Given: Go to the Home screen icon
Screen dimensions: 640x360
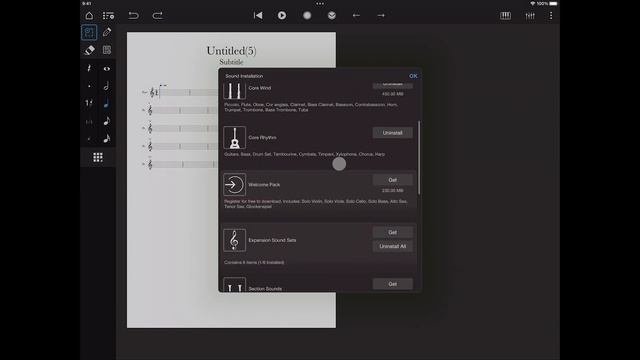Looking at the screenshot, I should click(x=89, y=16).
